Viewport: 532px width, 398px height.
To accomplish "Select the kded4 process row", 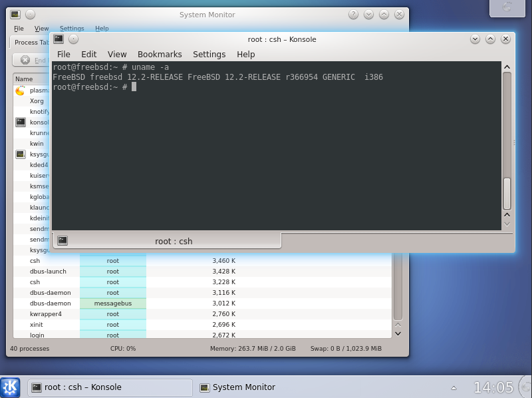I will click(x=31, y=164).
